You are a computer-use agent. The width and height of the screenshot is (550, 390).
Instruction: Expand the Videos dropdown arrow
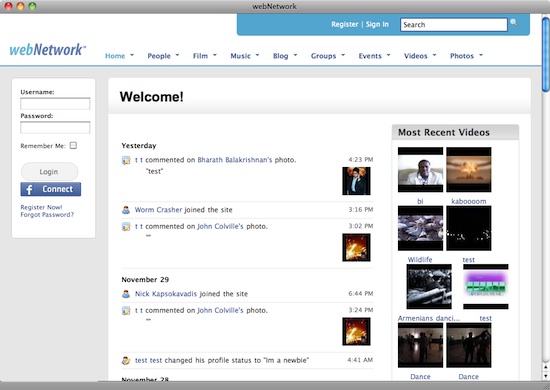tap(434, 55)
